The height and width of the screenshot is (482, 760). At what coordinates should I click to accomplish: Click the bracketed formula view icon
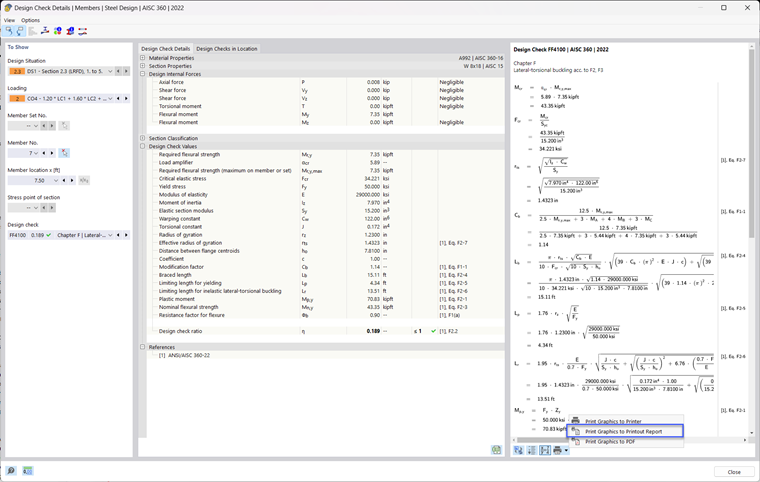pyautogui.click(x=545, y=450)
